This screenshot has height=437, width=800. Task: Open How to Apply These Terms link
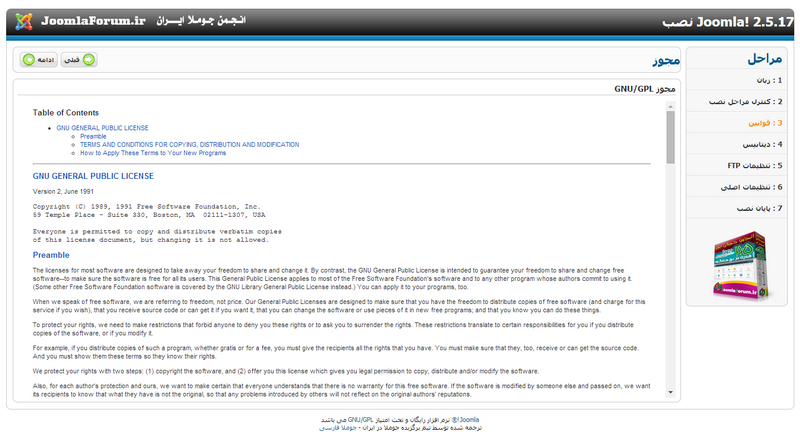pos(153,152)
